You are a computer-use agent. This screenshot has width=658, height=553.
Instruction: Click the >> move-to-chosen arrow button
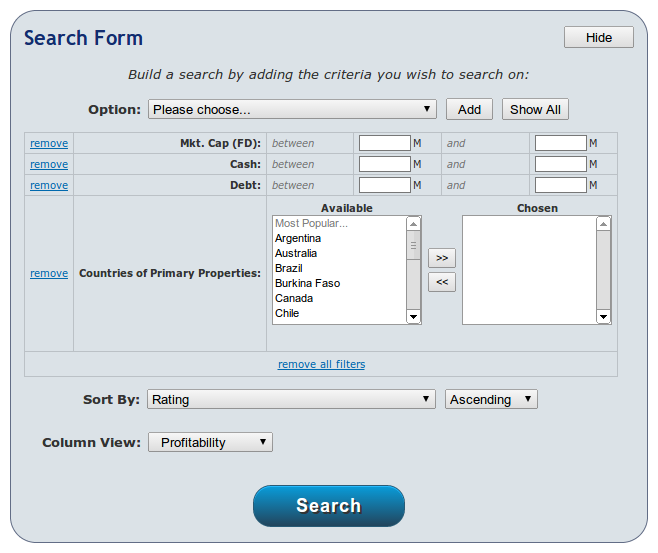coord(441,258)
